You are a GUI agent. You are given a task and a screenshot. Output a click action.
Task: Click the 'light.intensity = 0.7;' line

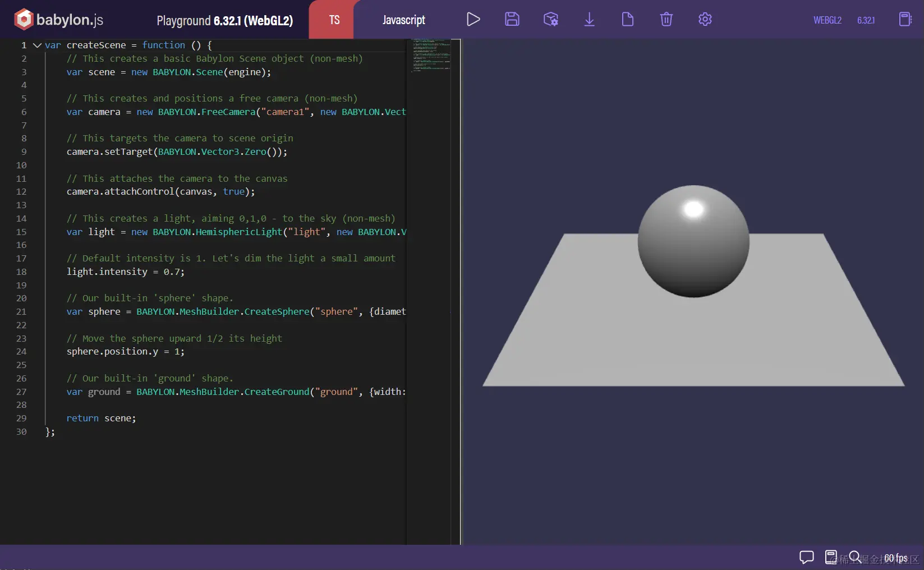pos(126,272)
